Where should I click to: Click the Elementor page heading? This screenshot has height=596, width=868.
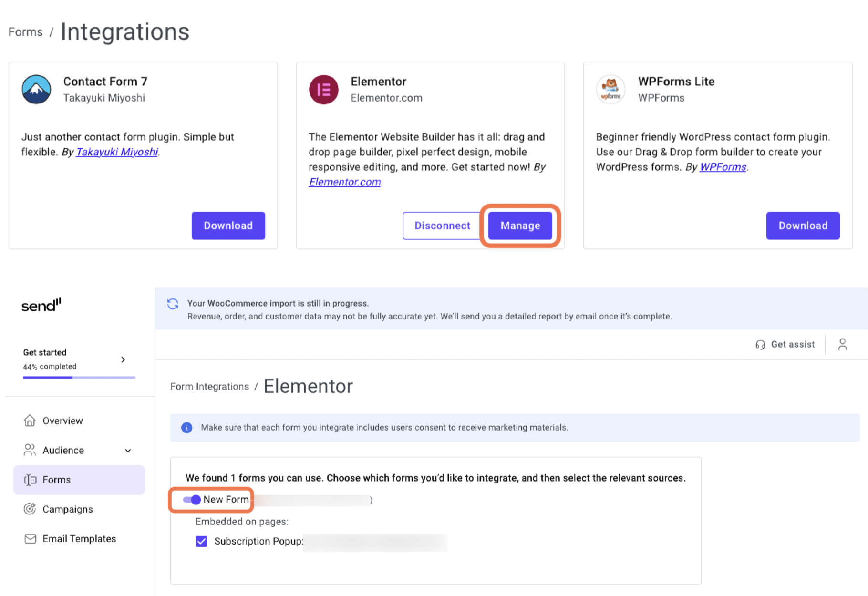click(x=308, y=386)
